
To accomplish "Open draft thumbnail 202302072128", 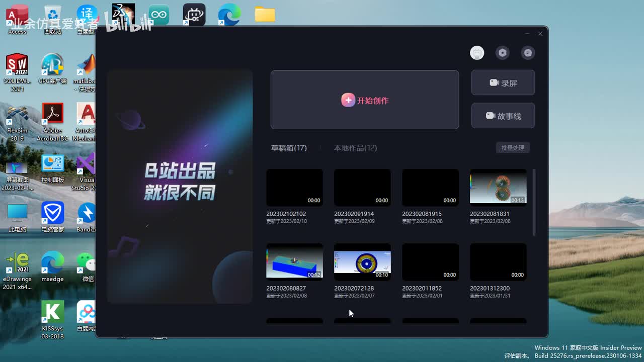I will pos(362,262).
